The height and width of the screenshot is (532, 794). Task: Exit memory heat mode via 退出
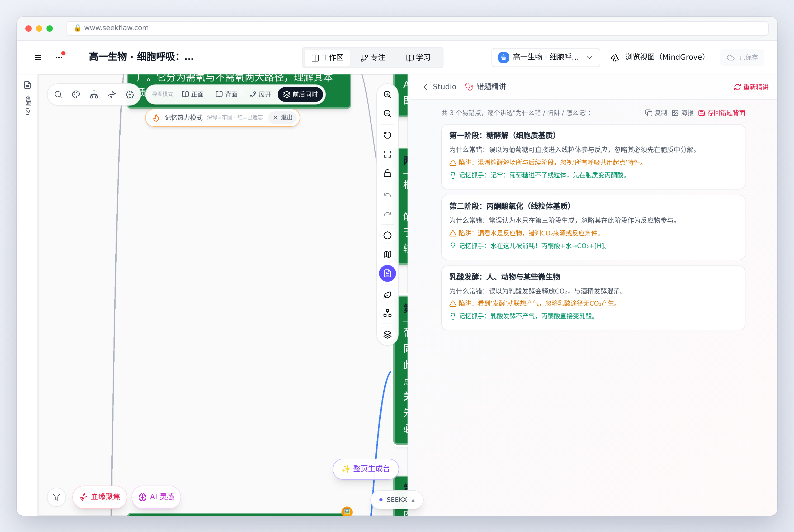(283, 117)
